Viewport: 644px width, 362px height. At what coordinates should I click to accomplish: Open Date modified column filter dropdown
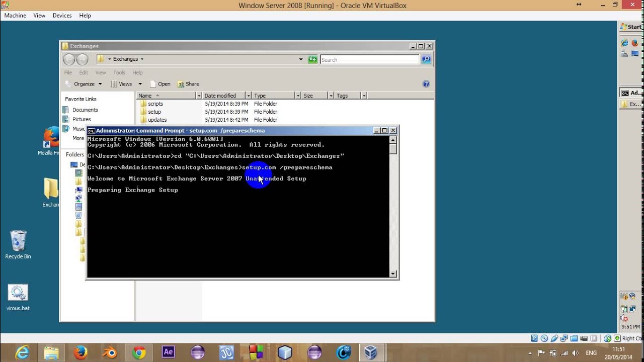click(x=248, y=96)
